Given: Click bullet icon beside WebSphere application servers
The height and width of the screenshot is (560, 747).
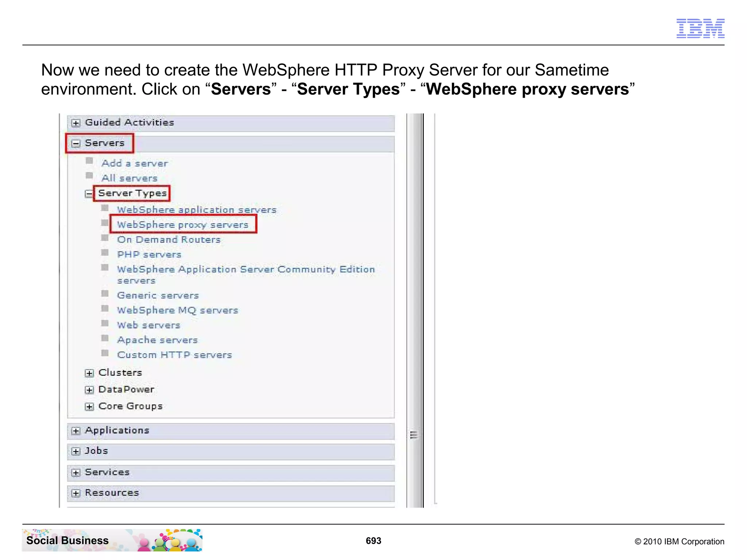Looking at the screenshot, I should [105, 208].
